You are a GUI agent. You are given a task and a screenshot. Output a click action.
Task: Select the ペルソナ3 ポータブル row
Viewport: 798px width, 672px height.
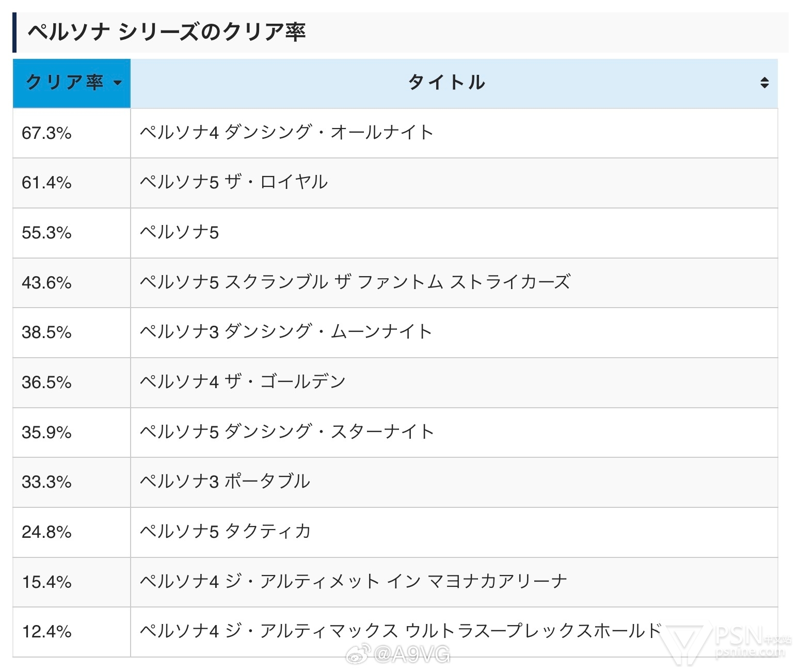395,482
